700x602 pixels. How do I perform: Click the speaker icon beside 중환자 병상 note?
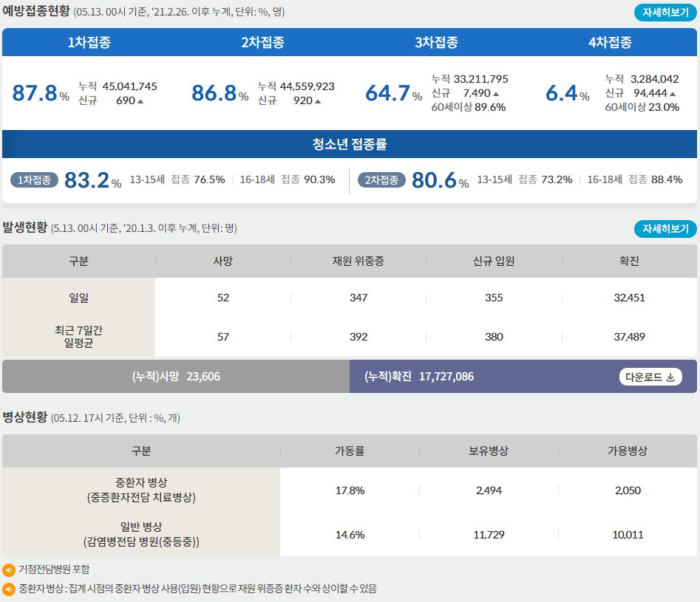[9, 589]
